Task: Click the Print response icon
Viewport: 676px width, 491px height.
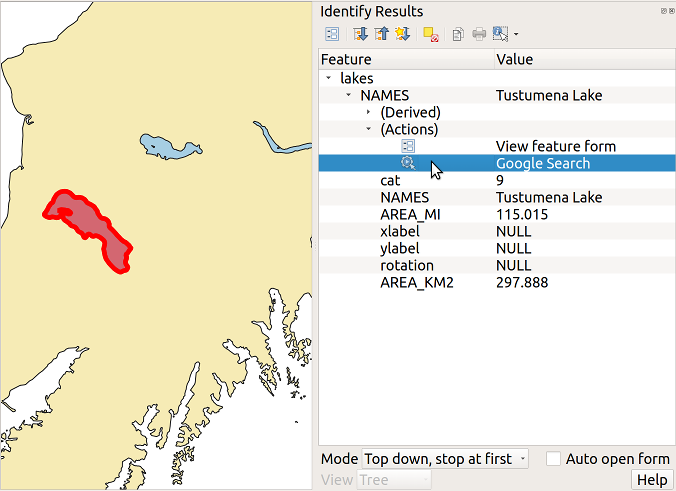Action: (x=479, y=34)
